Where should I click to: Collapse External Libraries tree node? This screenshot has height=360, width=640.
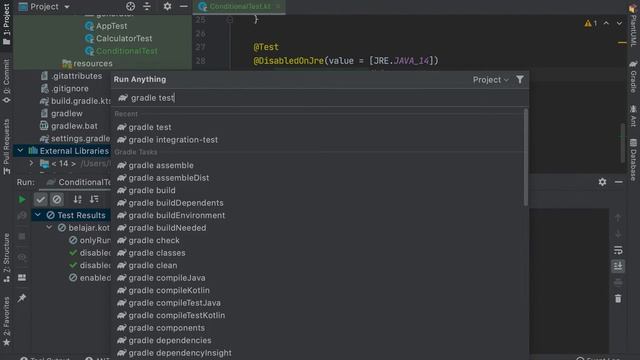click(20, 151)
